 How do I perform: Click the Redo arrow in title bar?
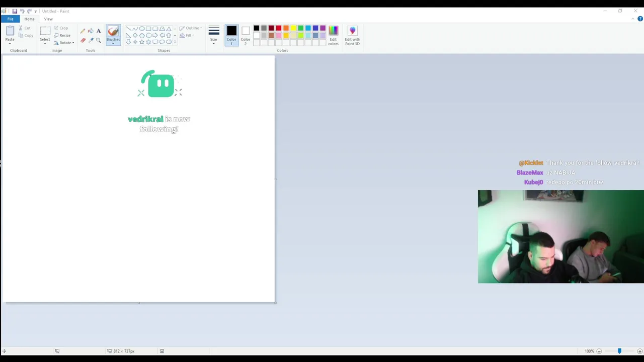pos(29,11)
